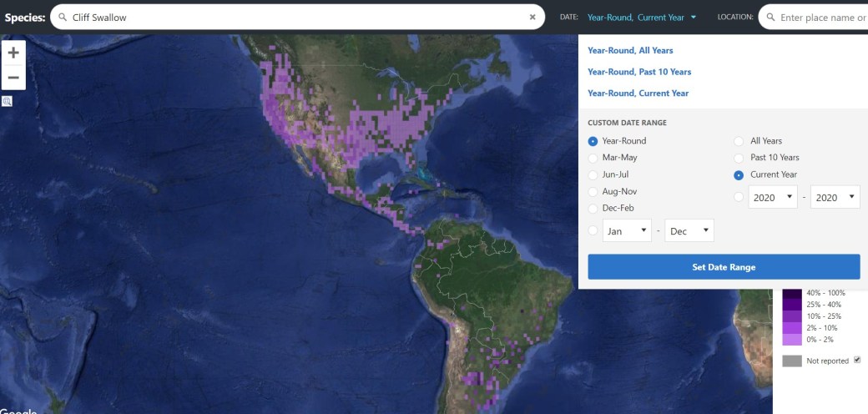Select the All Years radio button
868x414 pixels.
739,141
